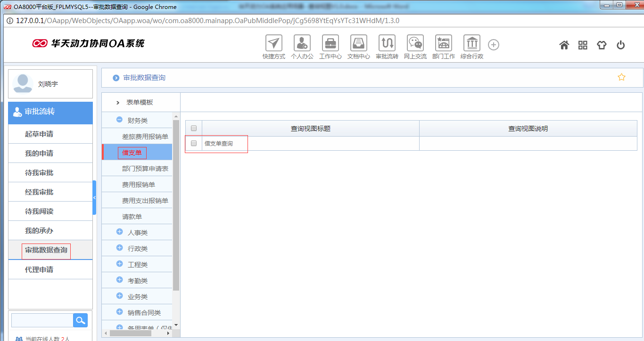Collapse the 财务类 category
The image size is (644, 341).
(120, 121)
